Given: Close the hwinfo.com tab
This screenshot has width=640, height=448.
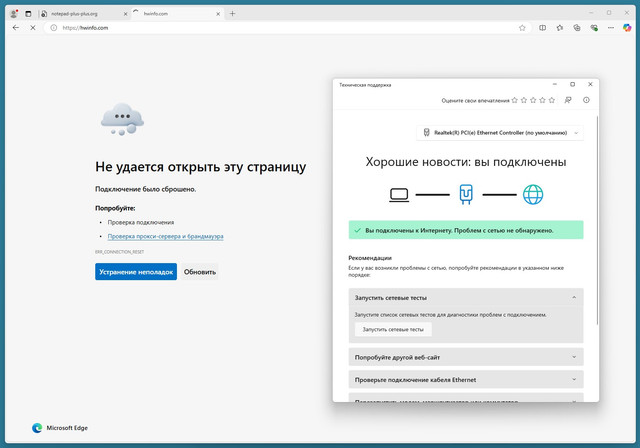Looking at the screenshot, I should [218, 14].
